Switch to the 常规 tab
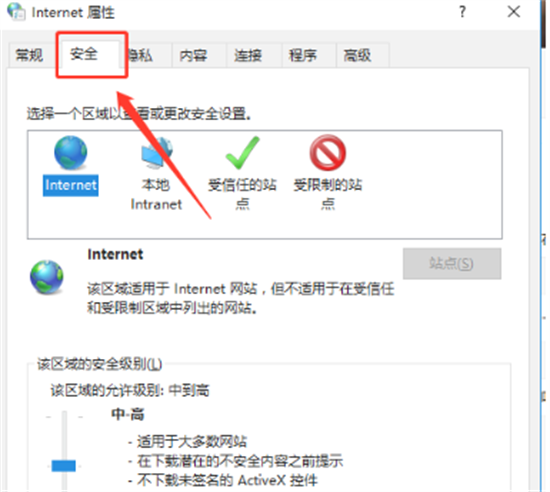 point(31,55)
